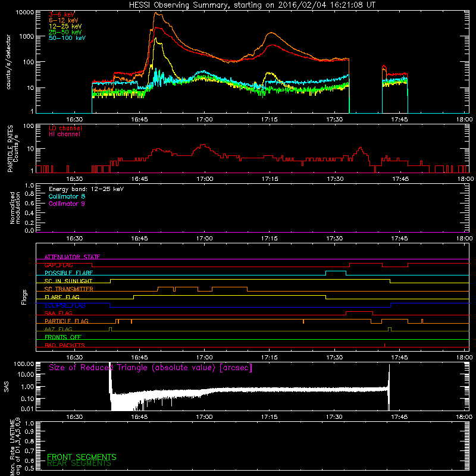
Task: Click the 'FLARE FLAG' label
Action: click(62, 297)
